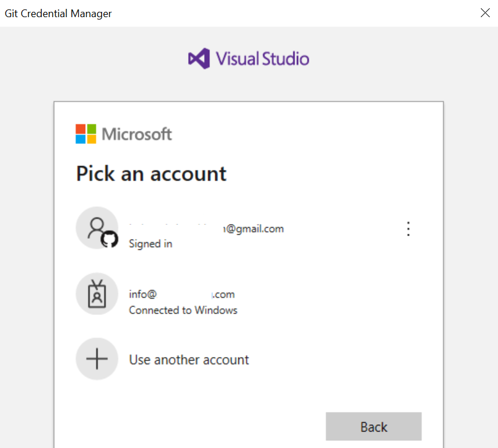Click the Microsoft four-color squares logo
Viewport: 498px width, 448px height.
86,134
